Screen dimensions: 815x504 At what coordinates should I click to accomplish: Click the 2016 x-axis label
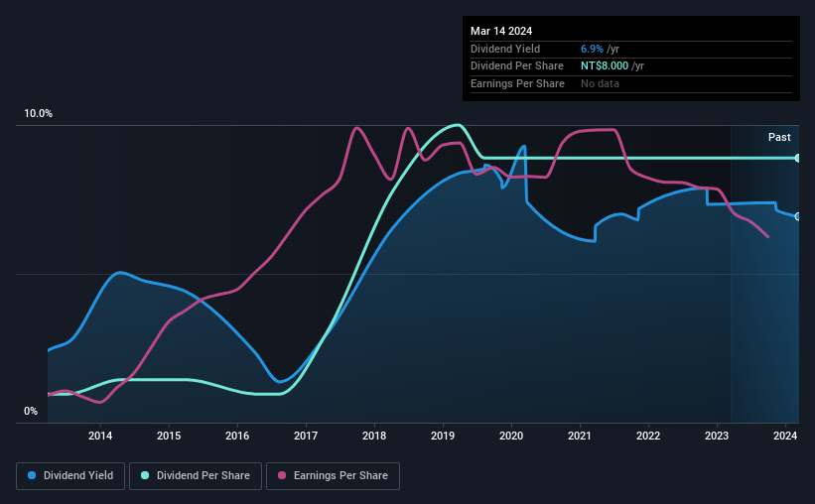click(x=237, y=436)
